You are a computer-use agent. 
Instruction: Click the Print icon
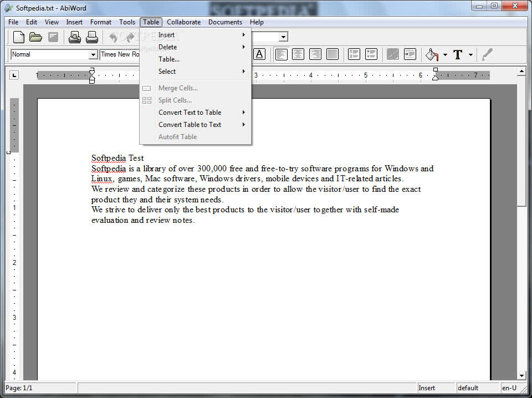(x=92, y=37)
